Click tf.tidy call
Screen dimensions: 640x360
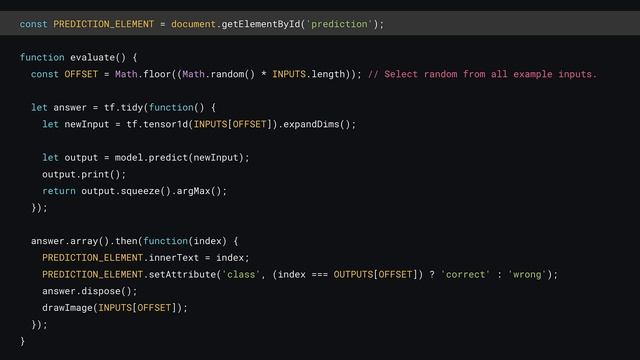point(123,108)
